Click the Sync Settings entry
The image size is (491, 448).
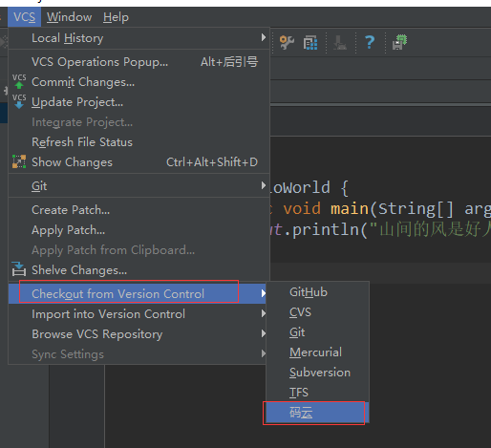click(x=138, y=354)
